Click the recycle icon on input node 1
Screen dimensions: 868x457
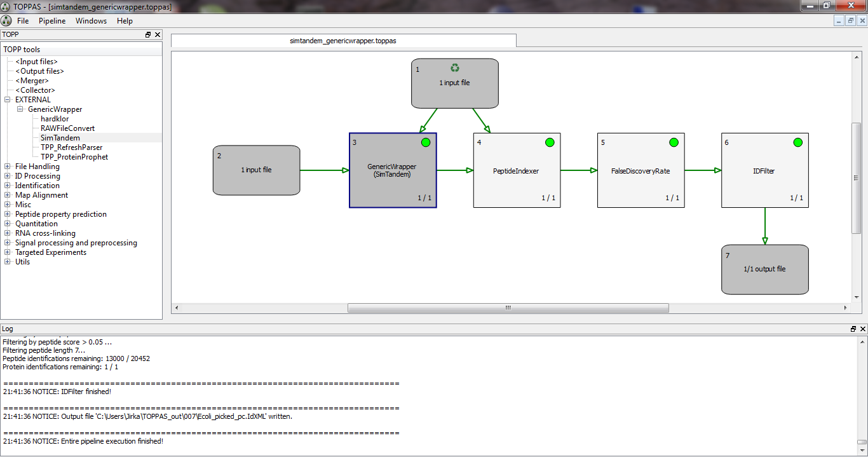454,68
